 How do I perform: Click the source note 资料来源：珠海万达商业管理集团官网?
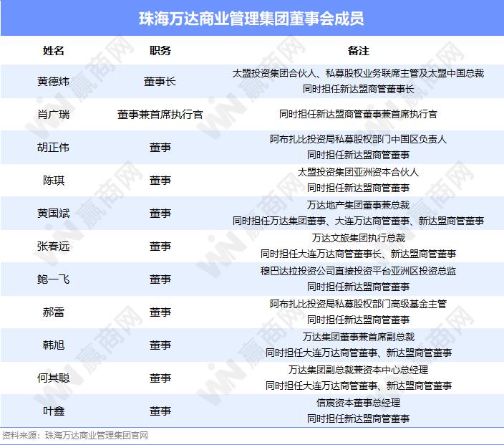point(75,436)
